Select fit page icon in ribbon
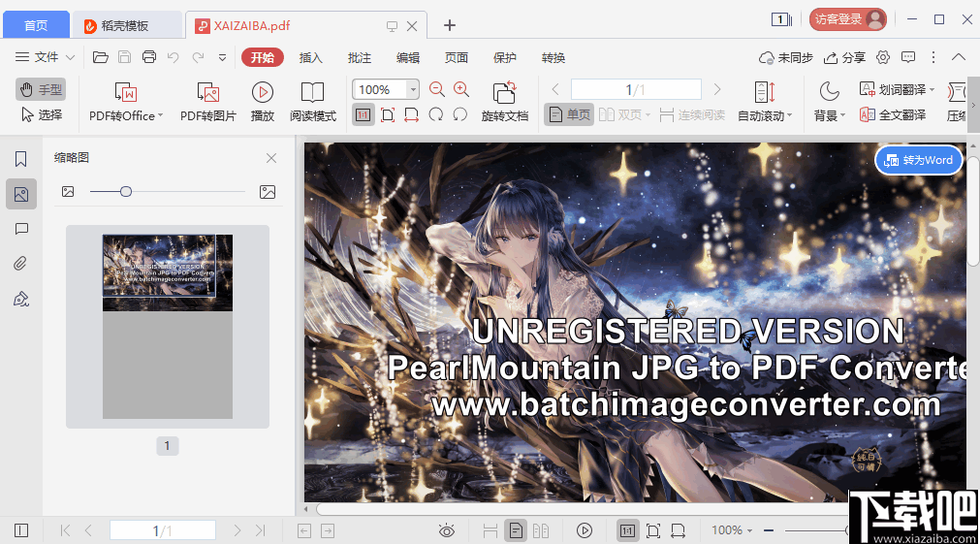Viewport: 980px width, 544px height. click(388, 115)
